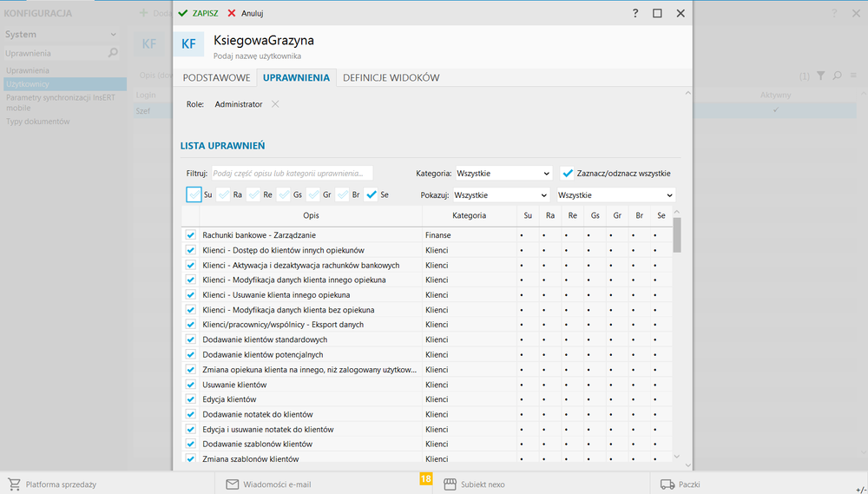Remove the Administrator role with X icon
This screenshot has width=868, height=494.
tap(275, 104)
